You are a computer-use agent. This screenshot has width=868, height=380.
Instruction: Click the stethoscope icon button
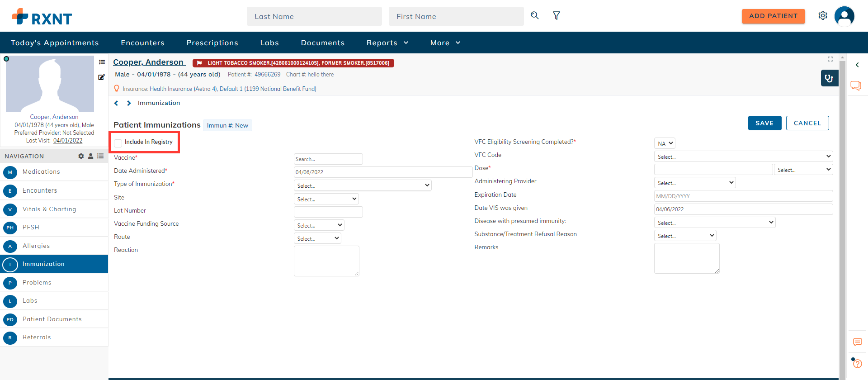[830, 78]
